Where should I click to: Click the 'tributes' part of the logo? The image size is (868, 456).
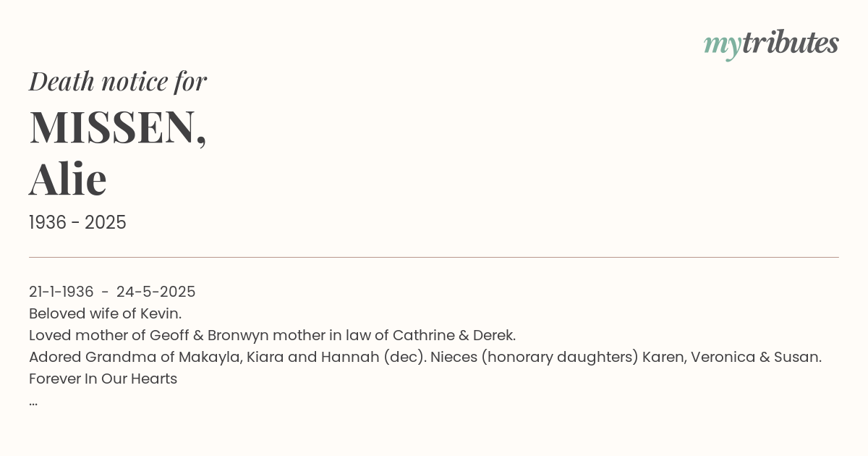coord(790,43)
